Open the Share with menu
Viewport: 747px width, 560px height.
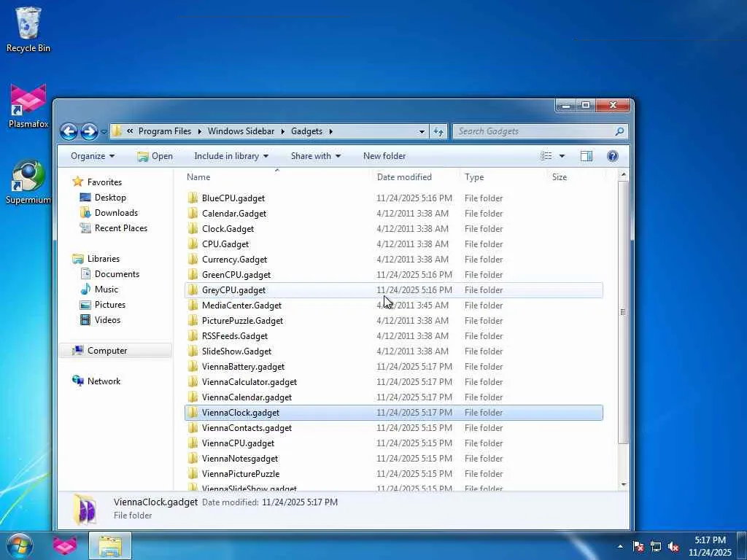[316, 156]
